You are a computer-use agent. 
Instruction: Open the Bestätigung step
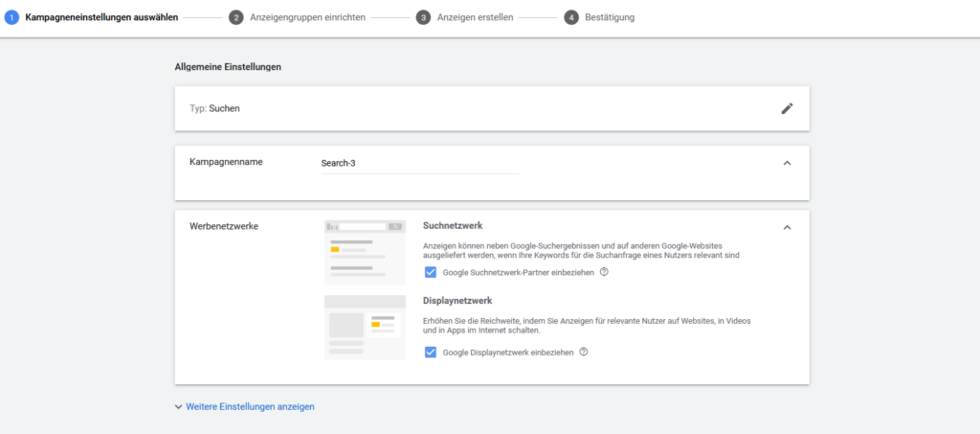(x=610, y=17)
